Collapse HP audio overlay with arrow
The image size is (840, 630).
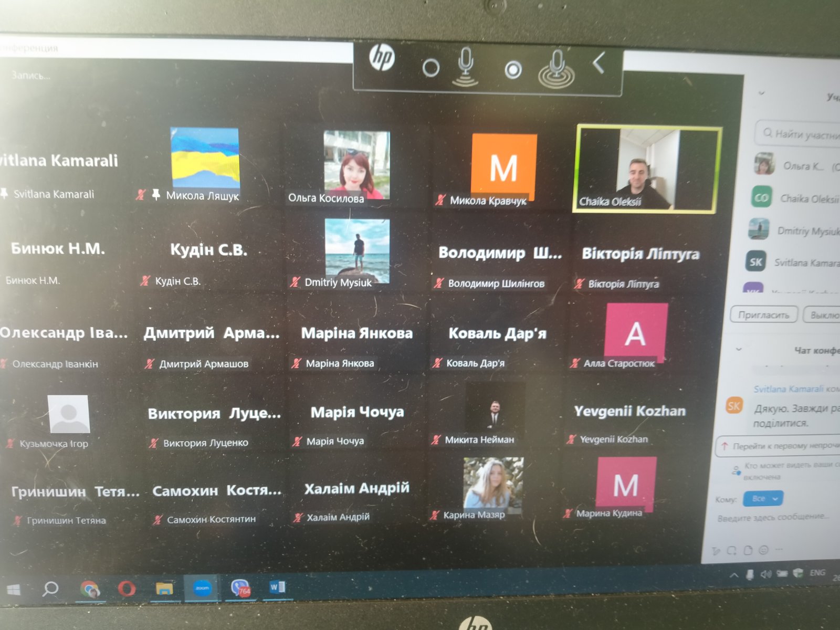coord(599,62)
